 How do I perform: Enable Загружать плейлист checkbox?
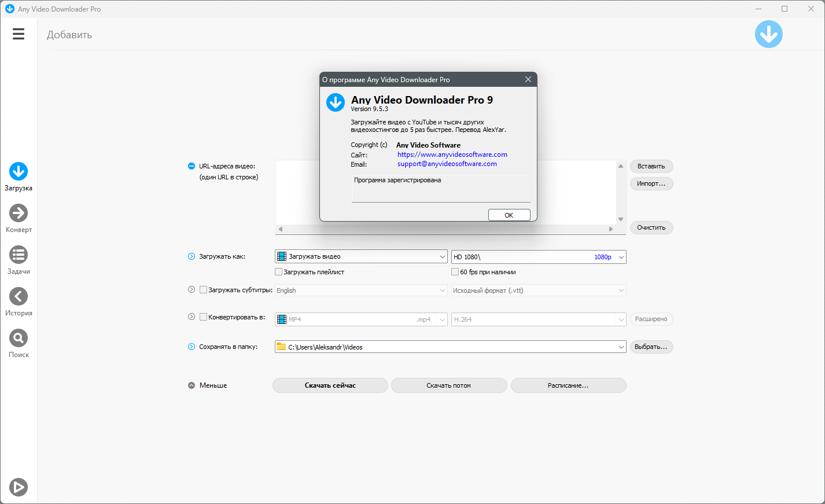279,272
